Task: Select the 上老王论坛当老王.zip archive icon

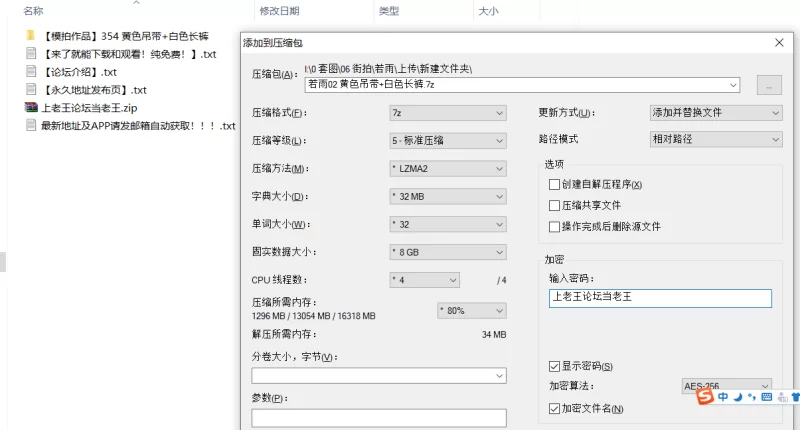Action: pos(32,107)
